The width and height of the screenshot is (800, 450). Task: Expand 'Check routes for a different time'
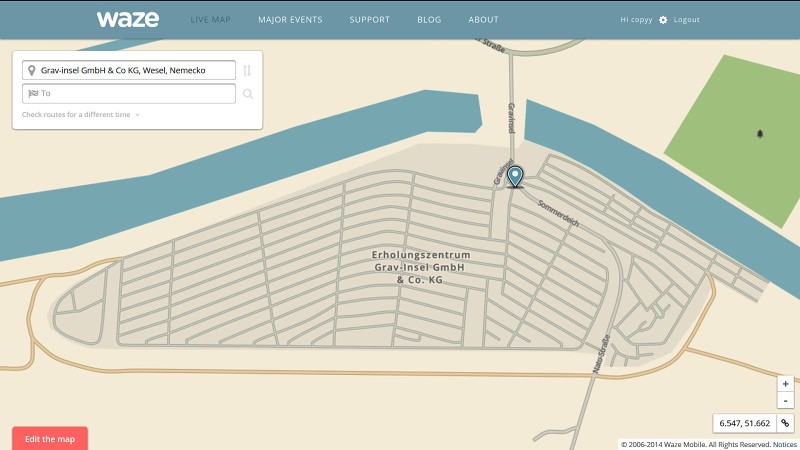[80, 115]
